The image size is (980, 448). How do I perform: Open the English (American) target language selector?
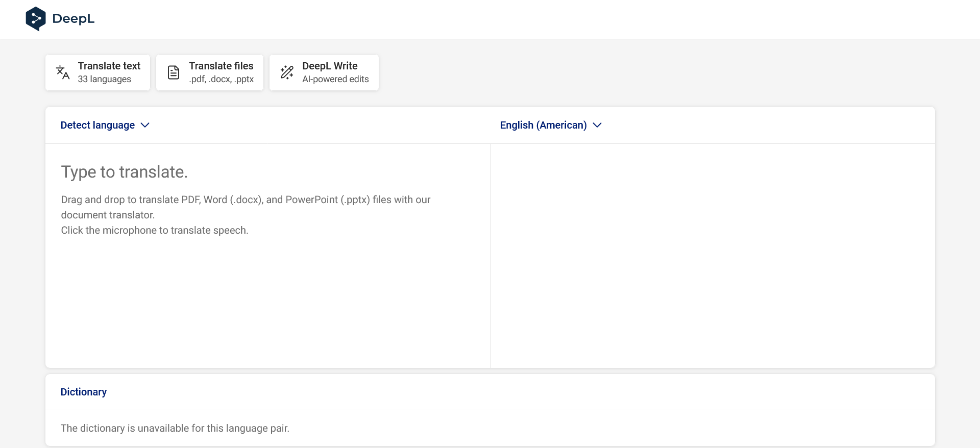pyautogui.click(x=543, y=125)
